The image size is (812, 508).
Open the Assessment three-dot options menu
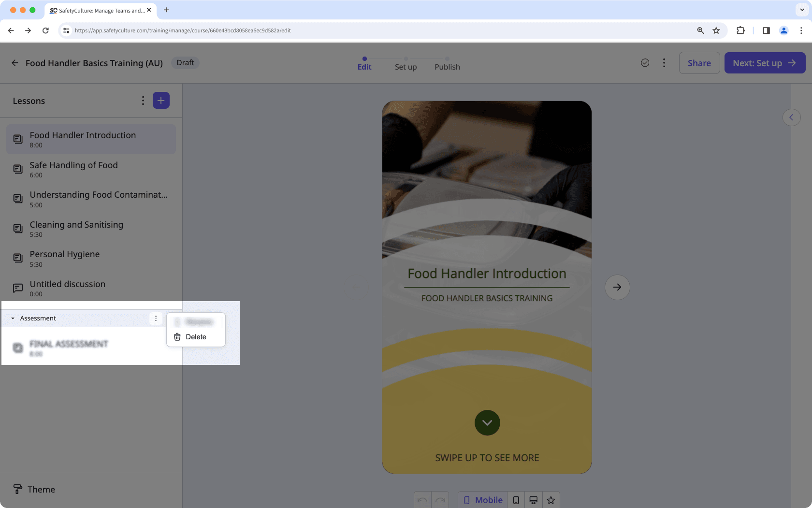coord(156,318)
